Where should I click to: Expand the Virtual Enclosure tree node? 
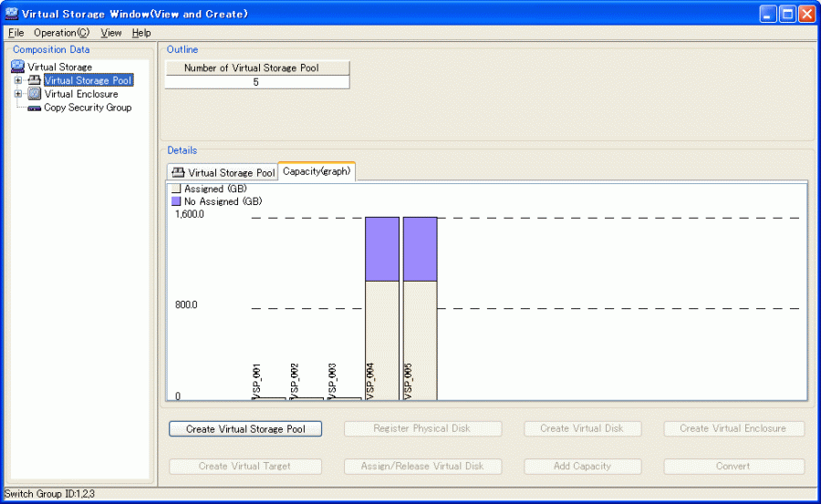point(17,94)
